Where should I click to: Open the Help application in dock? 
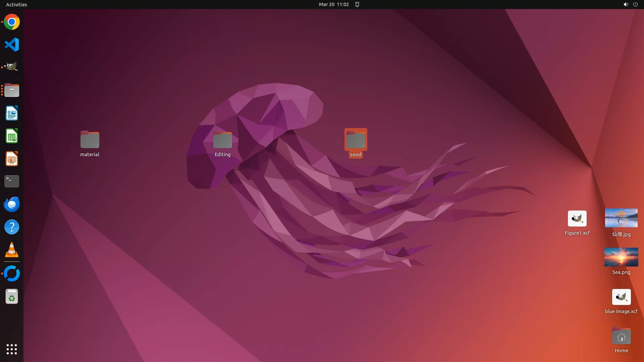[x=12, y=227]
